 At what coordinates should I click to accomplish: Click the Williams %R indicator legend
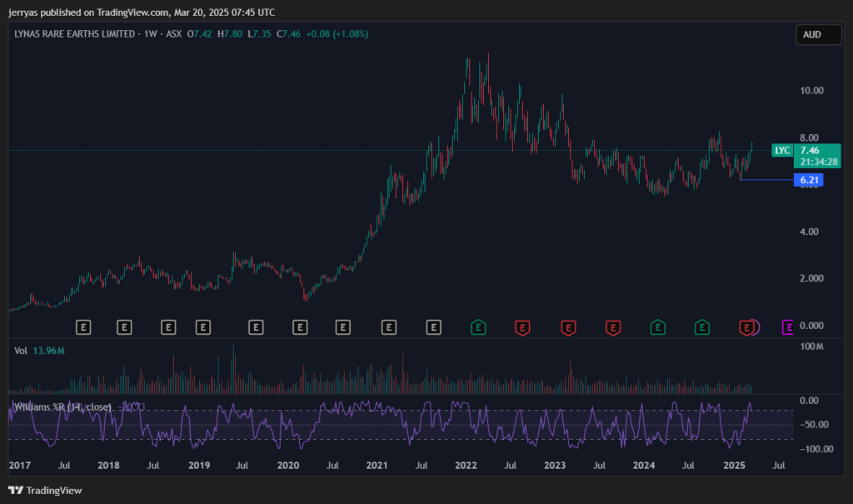(x=62, y=406)
